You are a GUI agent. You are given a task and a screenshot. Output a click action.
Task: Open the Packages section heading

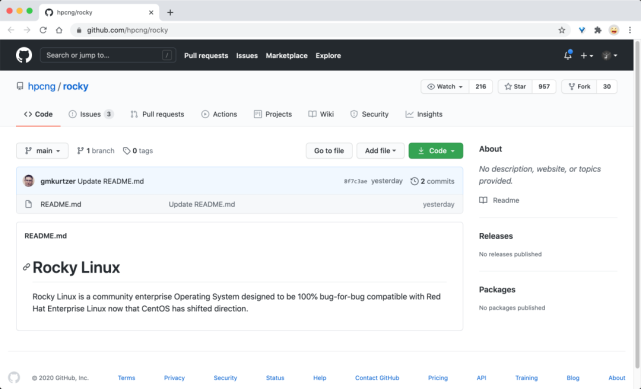(x=497, y=290)
